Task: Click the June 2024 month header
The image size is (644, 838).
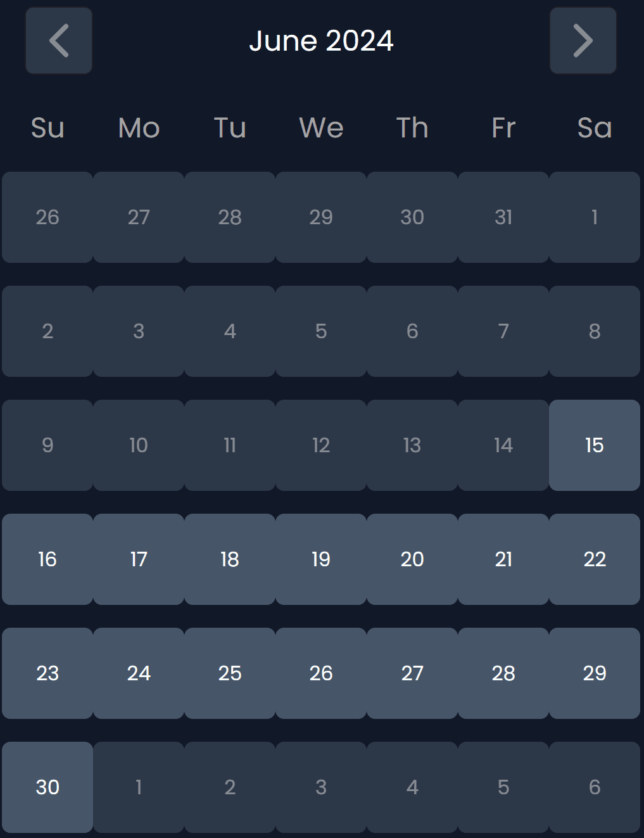Action: [321, 41]
